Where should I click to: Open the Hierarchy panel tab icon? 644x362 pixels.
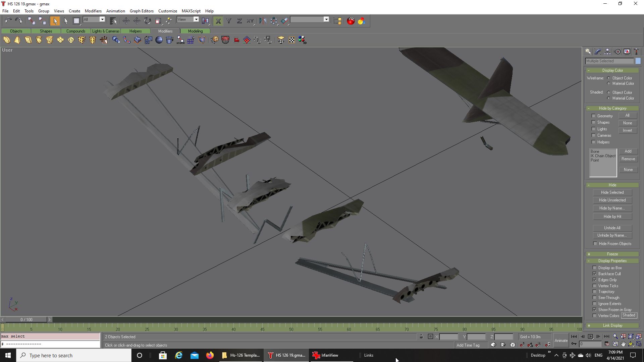click(x=607, y=52)
